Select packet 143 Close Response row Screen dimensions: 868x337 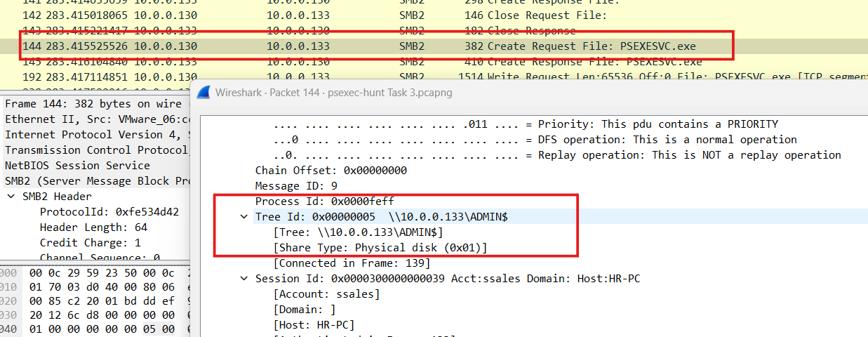point(434,30)
